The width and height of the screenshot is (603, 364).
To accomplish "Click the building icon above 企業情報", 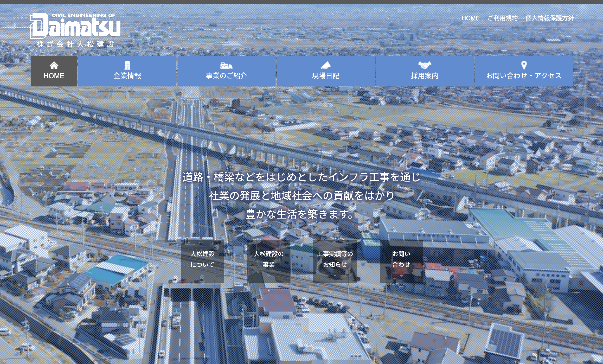I will point(127,65).
